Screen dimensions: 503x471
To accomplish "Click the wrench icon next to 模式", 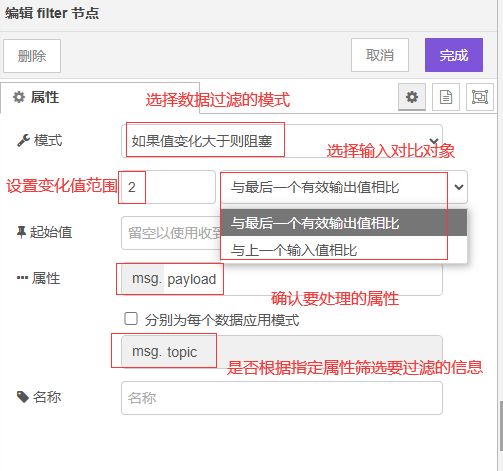I will (23, 140).
